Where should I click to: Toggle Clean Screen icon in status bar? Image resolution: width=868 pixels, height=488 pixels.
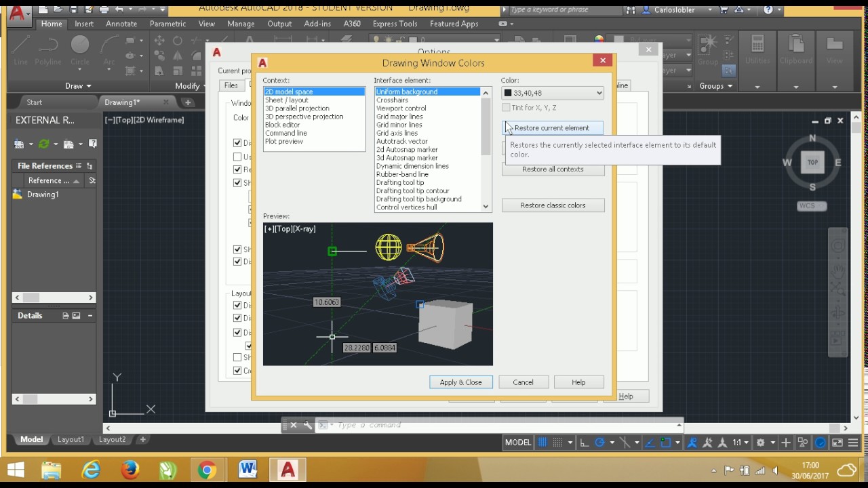[x=837, y=443]
